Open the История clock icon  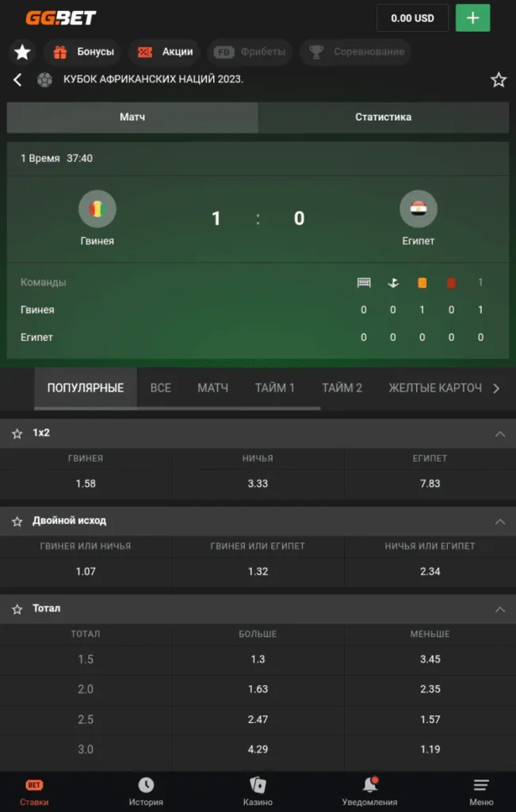point(146,785)
